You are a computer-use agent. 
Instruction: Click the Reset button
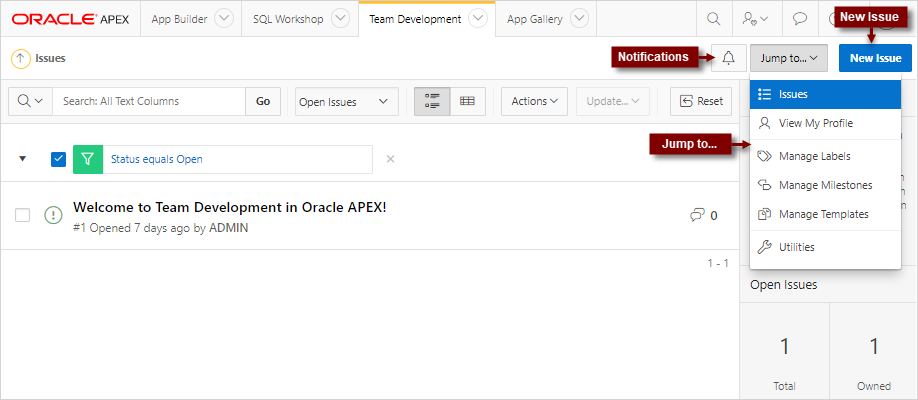tap(701, 101)
